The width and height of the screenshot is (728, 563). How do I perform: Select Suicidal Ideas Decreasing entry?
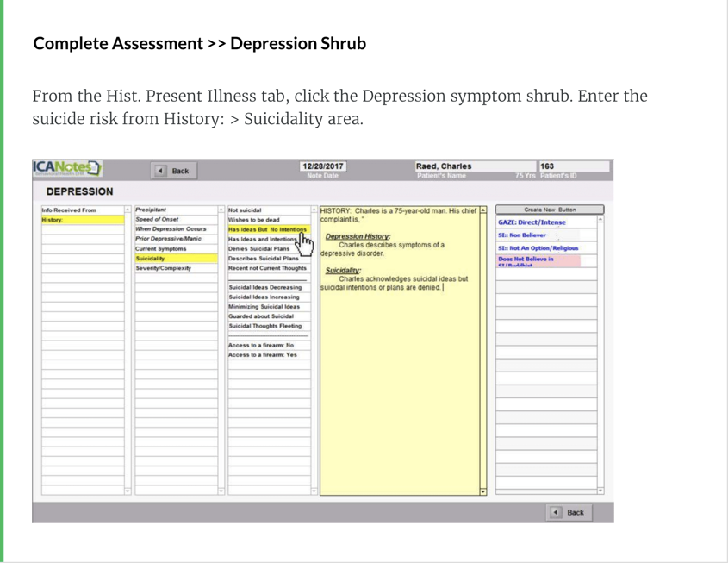(x=264, y=287)
